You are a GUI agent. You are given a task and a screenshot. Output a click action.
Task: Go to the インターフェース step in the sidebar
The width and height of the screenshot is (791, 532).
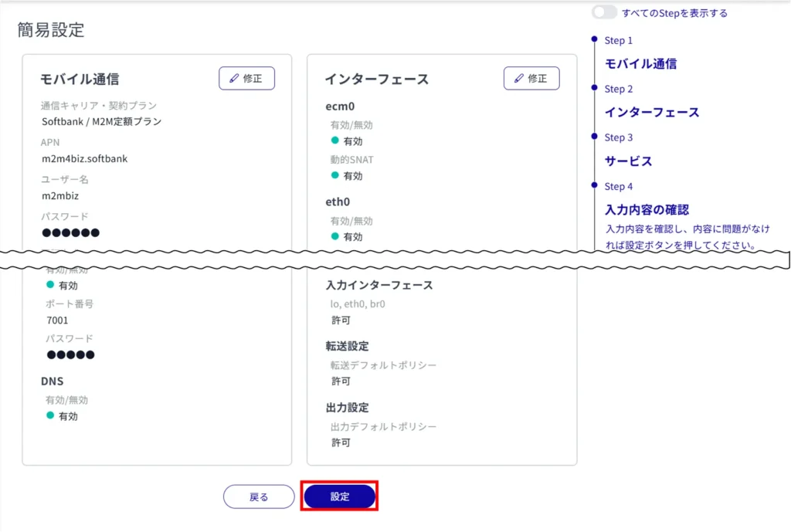[651, 113]
